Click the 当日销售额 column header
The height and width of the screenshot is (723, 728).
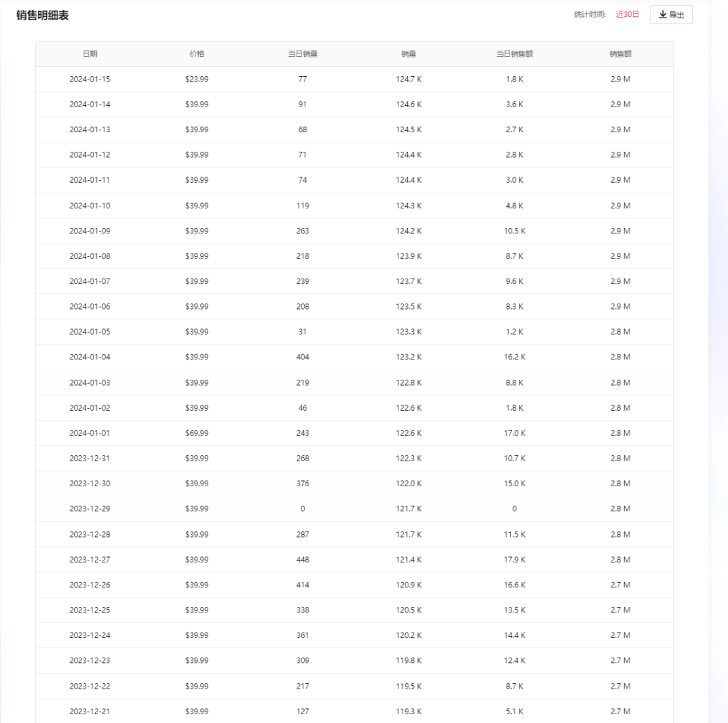coord(514,54)
